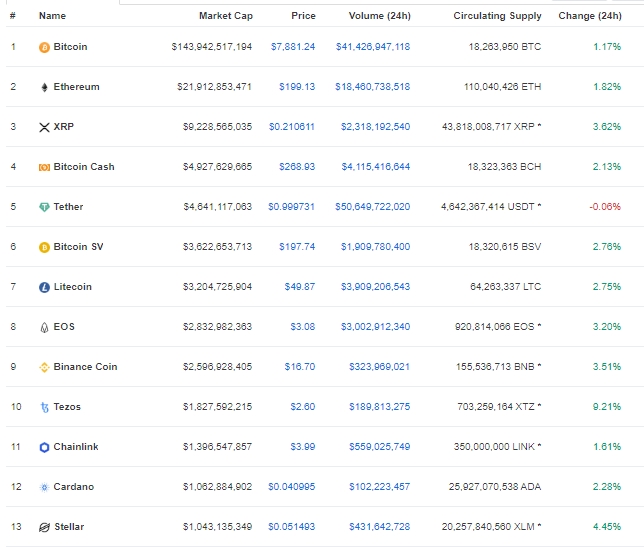This screenshot has height=547, width=644.
Task: Open the Tether name link
Action: (x=68, y=207)
